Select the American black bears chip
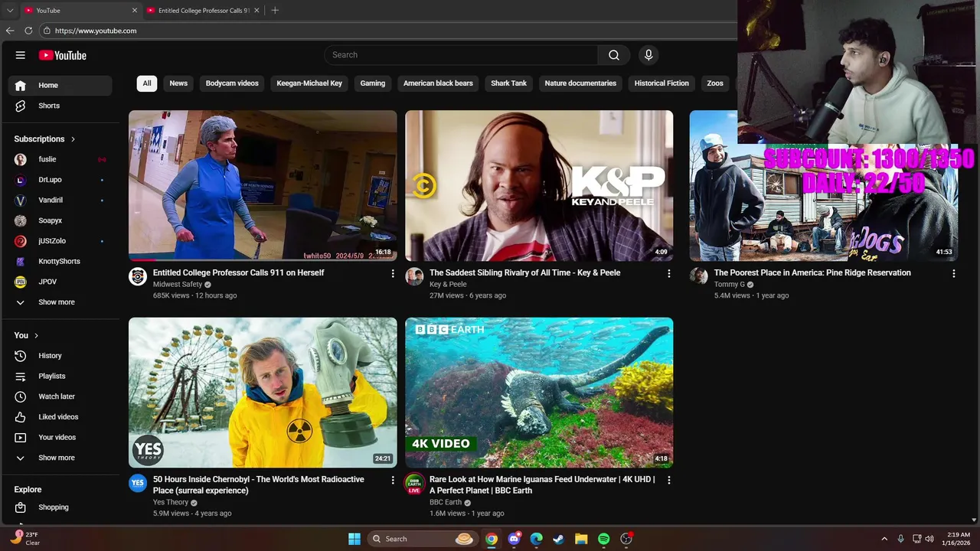This screenshot has width=980, height=551. pos(438,83)
